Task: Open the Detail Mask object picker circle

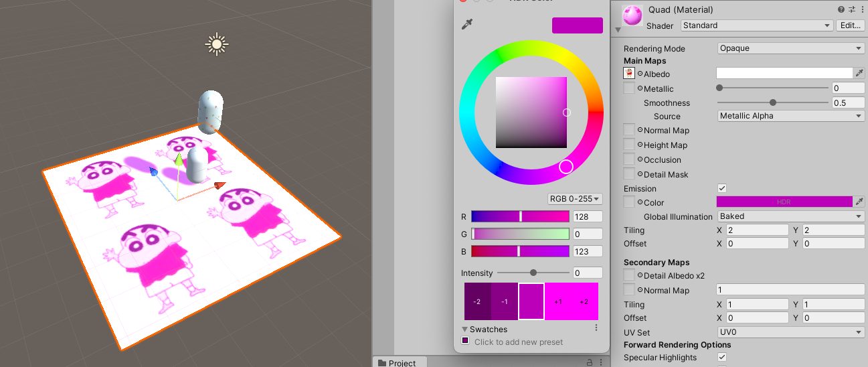Action: point(640,175)
